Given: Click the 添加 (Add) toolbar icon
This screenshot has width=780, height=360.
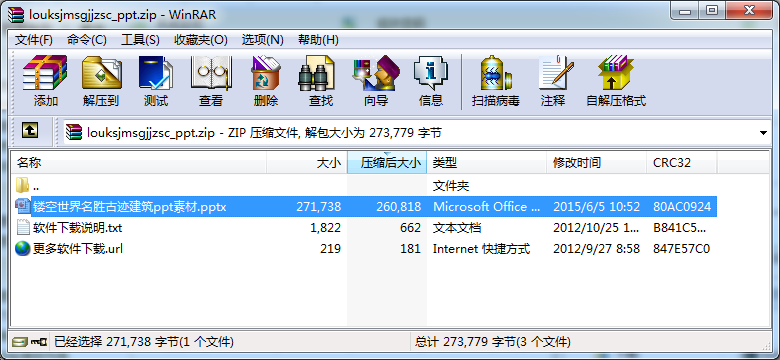Looking at the screenshot, I should tap(45, 73).
